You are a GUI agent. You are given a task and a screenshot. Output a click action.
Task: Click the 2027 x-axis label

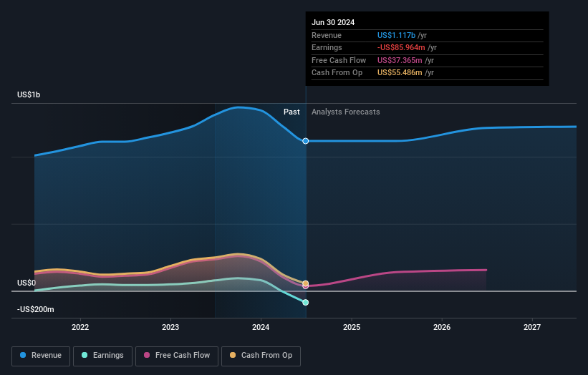click(531, 327)
